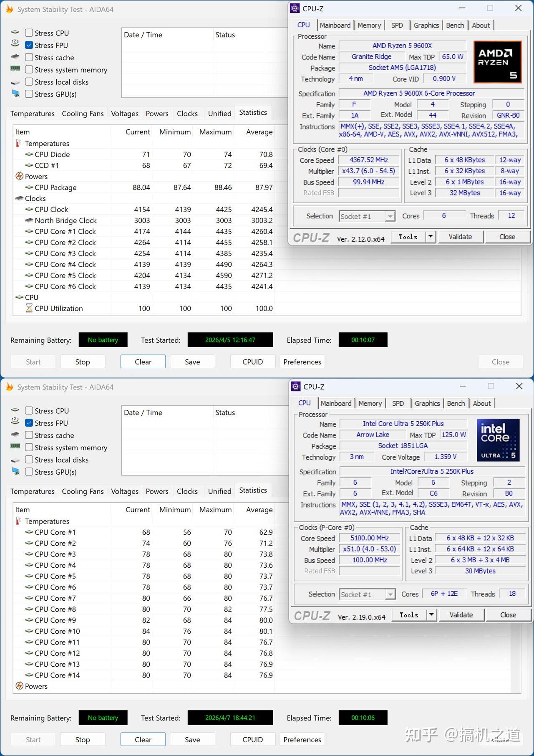Click Stress FPU 123 icon in top AIDA64
534x756 pixels.
point(15,43)
